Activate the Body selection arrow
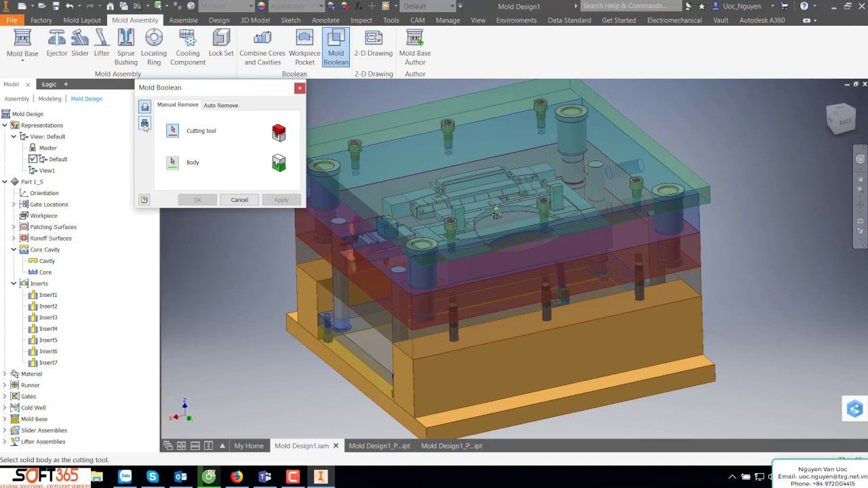 (x=172, y=163)
